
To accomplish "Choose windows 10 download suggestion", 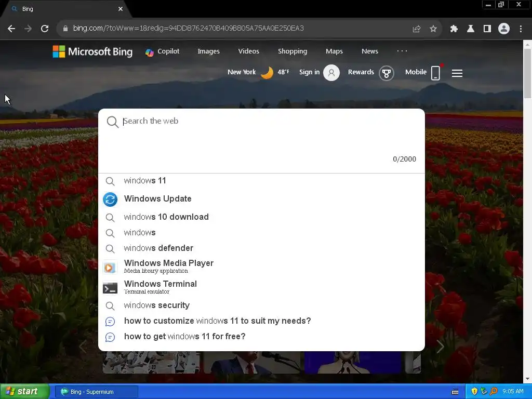I will click(x=261, y=217).
